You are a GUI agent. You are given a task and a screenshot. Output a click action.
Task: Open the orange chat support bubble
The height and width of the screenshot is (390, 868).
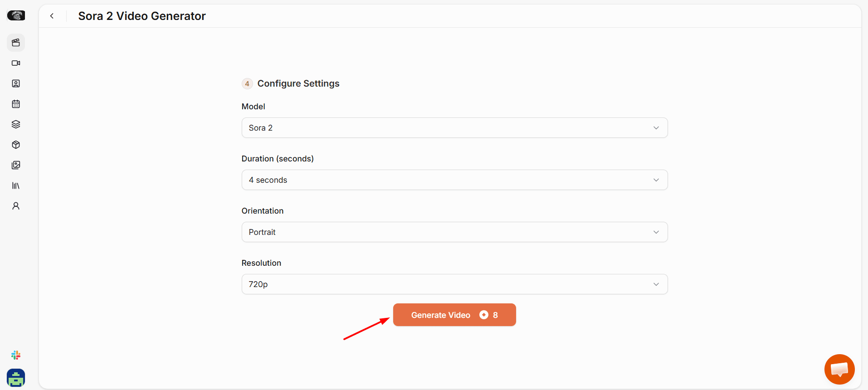(839, 369)
